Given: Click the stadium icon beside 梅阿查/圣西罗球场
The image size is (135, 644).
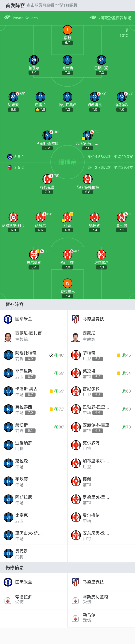Looking at the screenshot, I should 93,17.
